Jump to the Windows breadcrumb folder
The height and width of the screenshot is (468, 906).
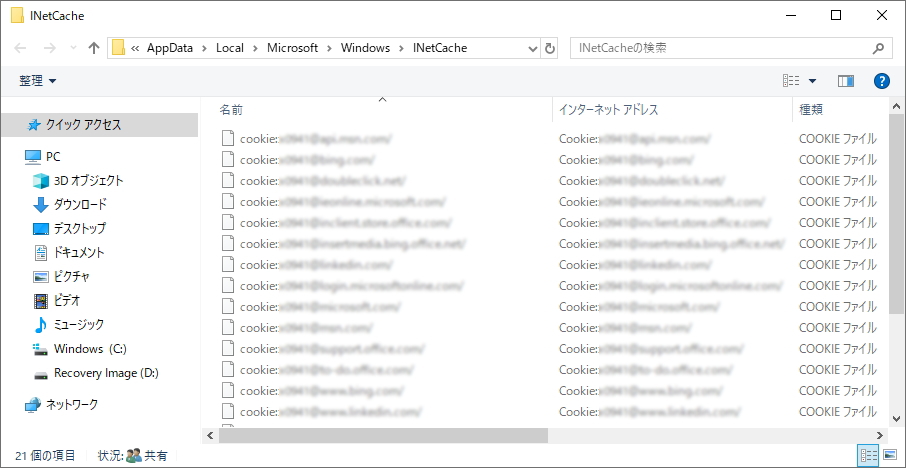[365, 48]
